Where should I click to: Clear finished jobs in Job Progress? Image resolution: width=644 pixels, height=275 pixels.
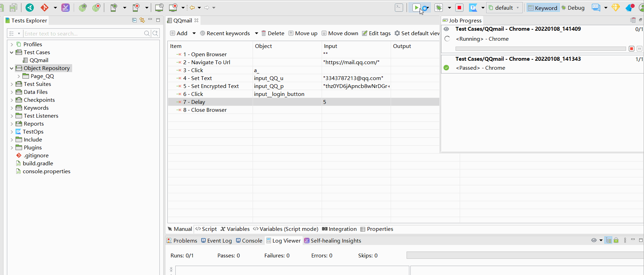click(x=633, y=20)
